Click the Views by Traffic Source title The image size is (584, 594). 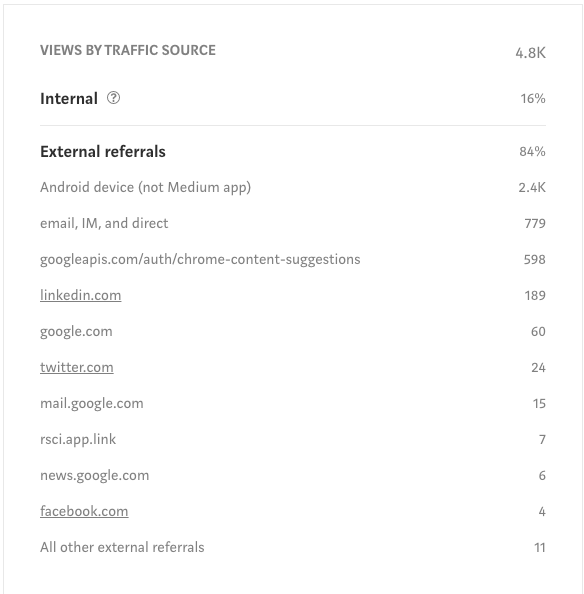click(128, 50)
